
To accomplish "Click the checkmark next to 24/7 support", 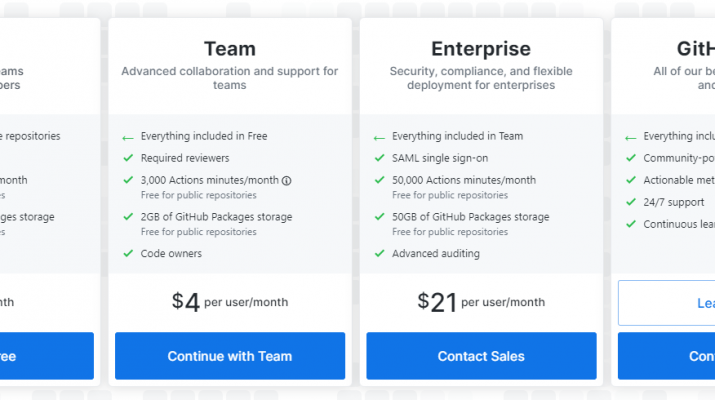I will (631, 202).
